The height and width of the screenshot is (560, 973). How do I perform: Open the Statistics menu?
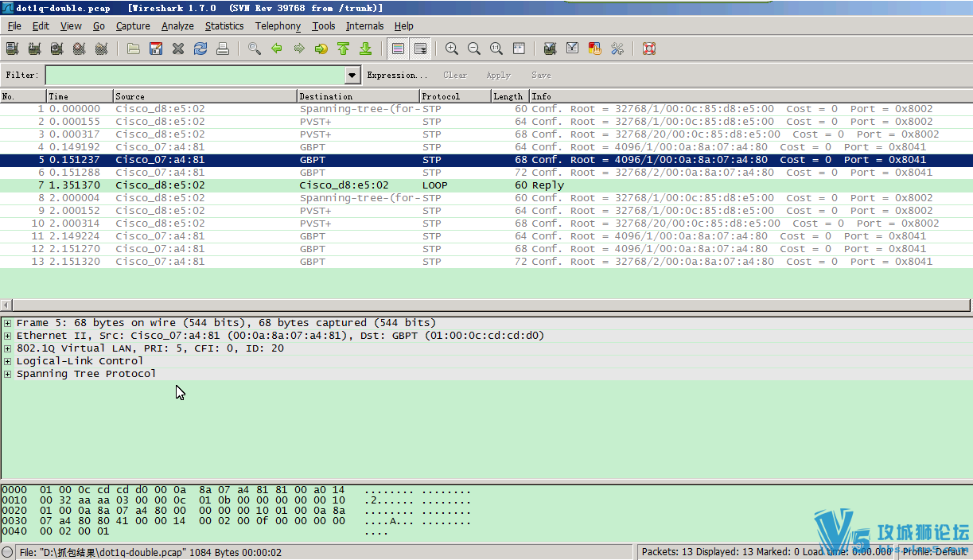click(x=224, y=26)
